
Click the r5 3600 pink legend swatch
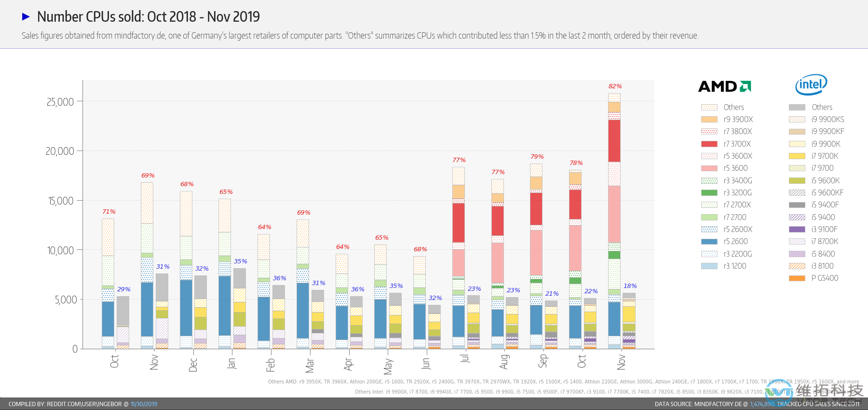pyautogui.click(x=709, y=168)
